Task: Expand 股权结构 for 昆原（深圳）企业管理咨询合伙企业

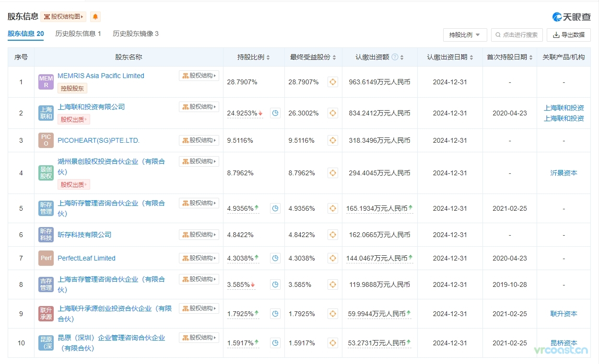Action: click(199, 338)
